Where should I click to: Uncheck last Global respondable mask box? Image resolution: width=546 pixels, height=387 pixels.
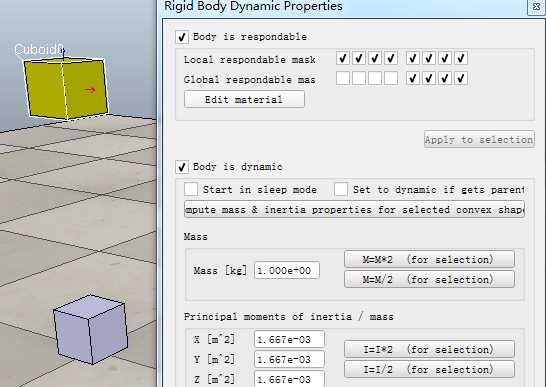point(461,78)
